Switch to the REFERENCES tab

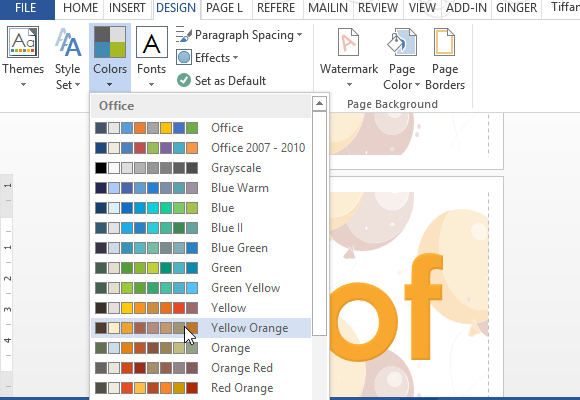point(276,8)
